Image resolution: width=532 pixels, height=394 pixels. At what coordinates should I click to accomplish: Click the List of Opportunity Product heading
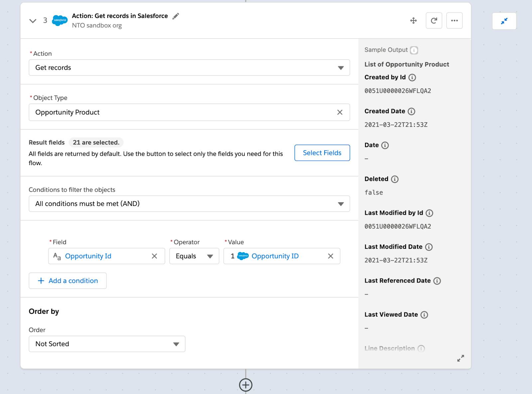pyautogui.click(x=407, y=64)
